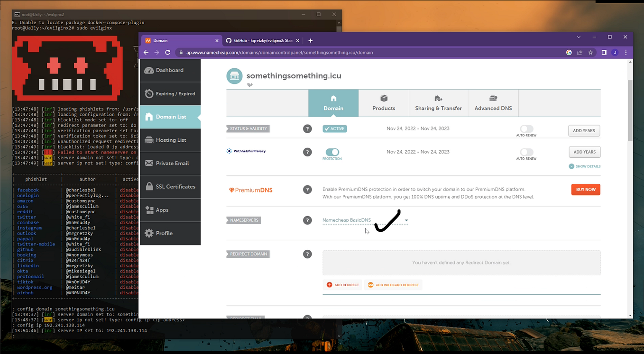Open Dashboard in Namecheap sidebar
Image resolution: width=644 pixels, height=354 pixels.
pyautogui.click(x=170, y=70)
